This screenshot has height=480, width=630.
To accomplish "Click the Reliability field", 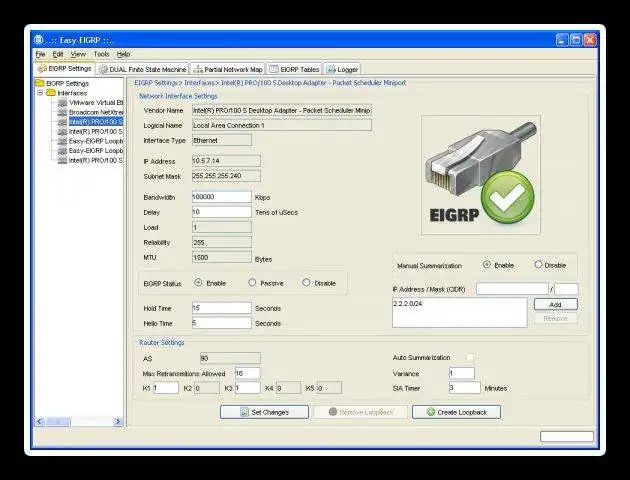I will 222,242.
